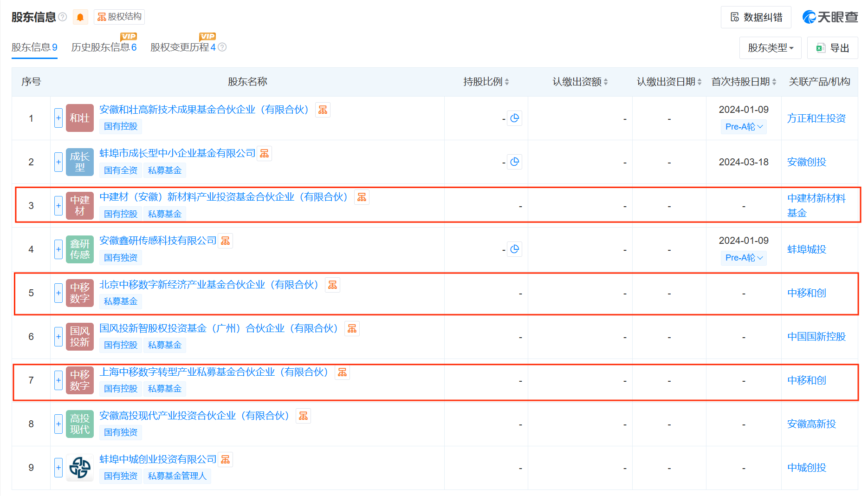
Task: Open related institution 中建材新材料基金
Action: [x=816, y=206]
